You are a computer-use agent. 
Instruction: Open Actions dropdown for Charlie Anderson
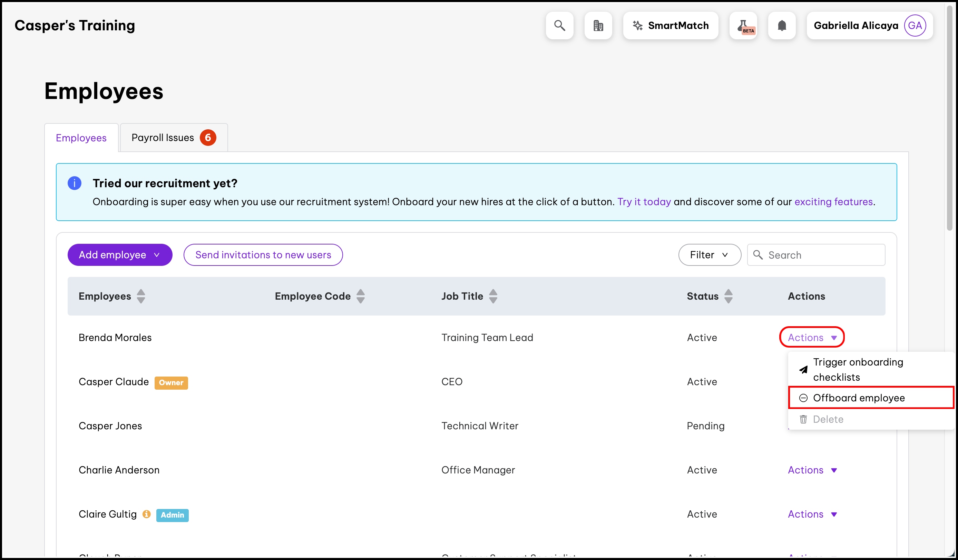point(812,470)
